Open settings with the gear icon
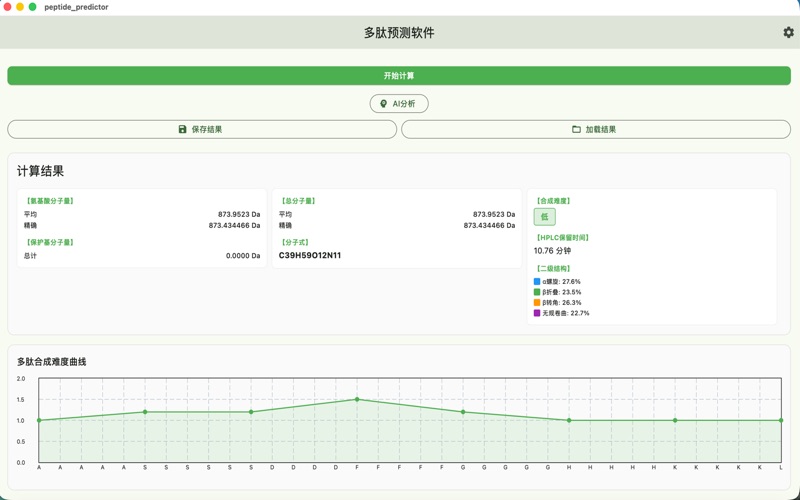Image resolution: width=800 pixels, height=500 pixels. (788, 32)
